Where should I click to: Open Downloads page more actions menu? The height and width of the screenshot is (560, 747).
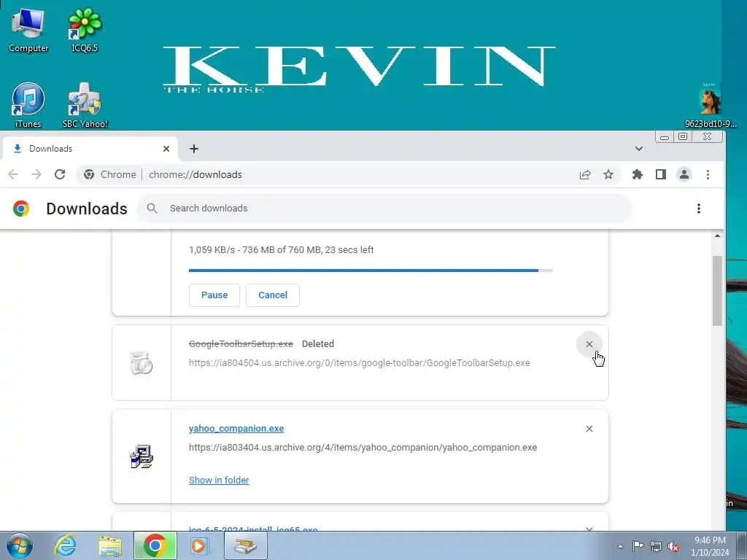[698, 208]
